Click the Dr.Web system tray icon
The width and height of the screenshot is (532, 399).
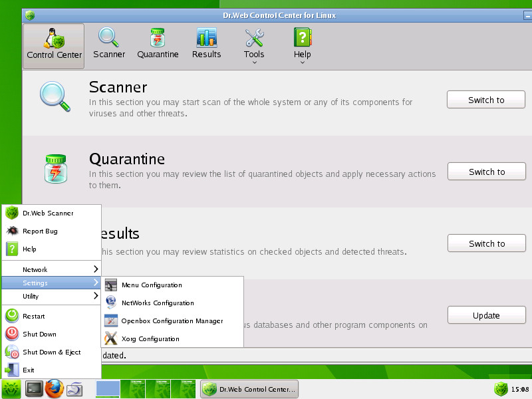pyautogui.click(x=501, y=389)
